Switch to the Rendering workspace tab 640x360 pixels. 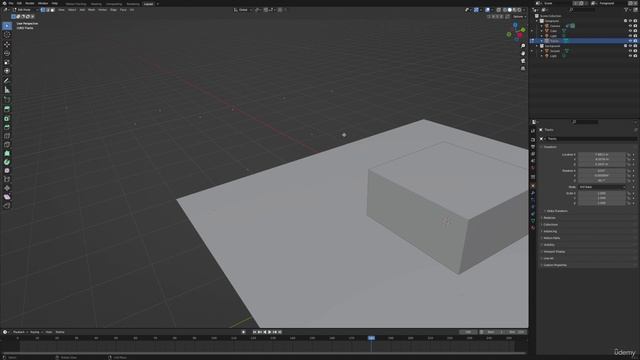coord(133,4)
